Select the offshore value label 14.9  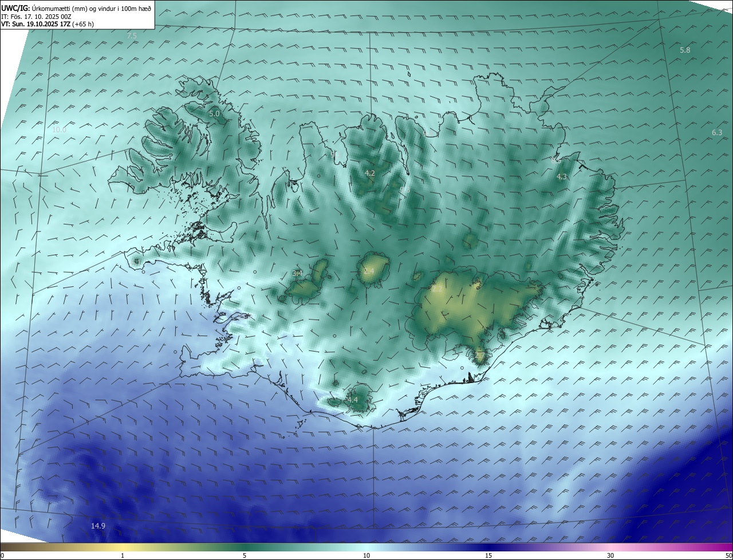point(98,526)
